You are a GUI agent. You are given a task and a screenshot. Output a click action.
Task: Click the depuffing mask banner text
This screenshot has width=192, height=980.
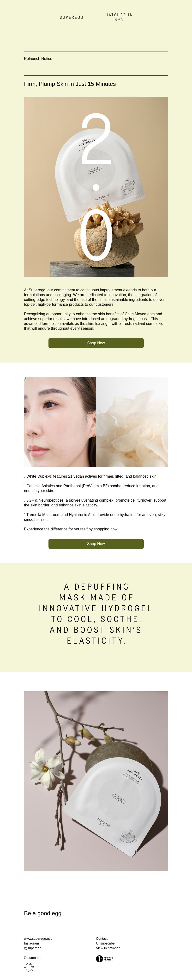pos(96,614)
